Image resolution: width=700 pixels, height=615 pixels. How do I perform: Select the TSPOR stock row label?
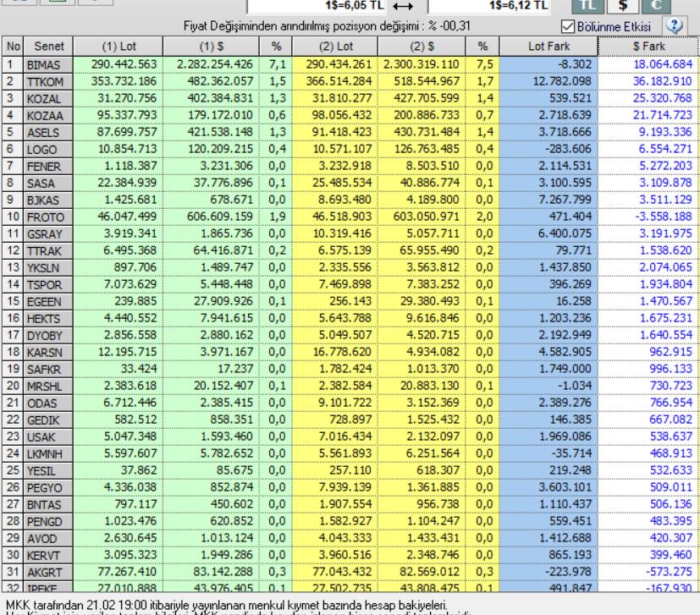48,285
